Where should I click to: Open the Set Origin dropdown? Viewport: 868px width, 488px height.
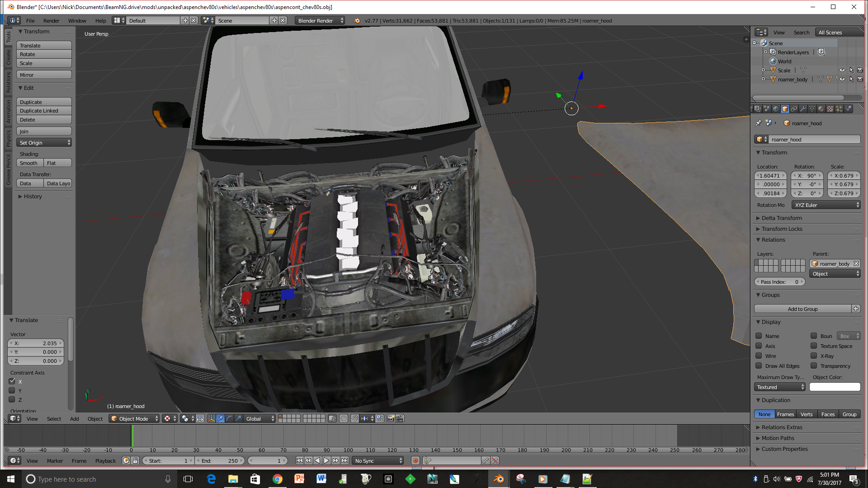(x=44, y=143)
